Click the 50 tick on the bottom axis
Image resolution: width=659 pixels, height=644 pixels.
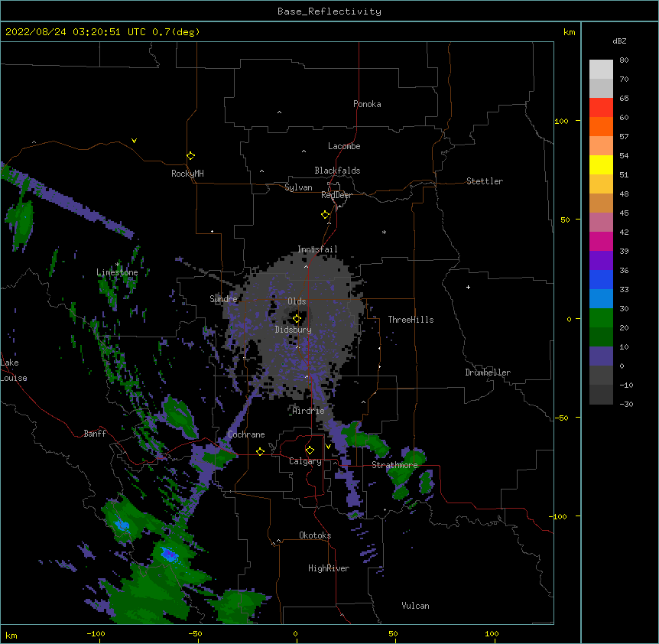[393, 633]
